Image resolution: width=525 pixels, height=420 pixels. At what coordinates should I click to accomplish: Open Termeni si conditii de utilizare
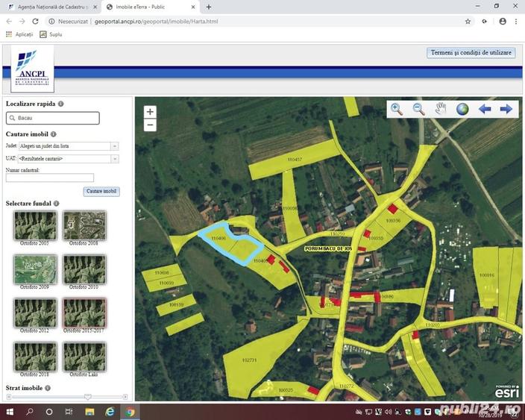(471, 52)
